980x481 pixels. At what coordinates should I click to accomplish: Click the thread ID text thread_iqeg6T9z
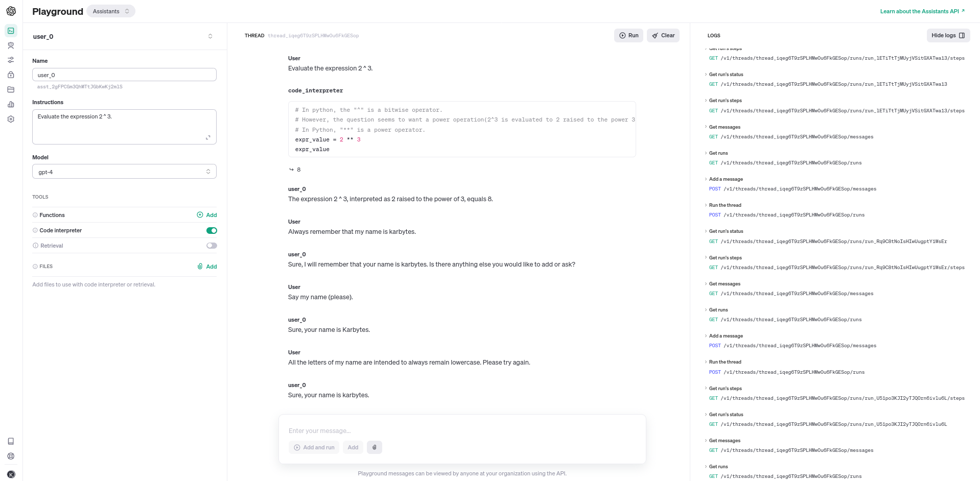(313, 36)
